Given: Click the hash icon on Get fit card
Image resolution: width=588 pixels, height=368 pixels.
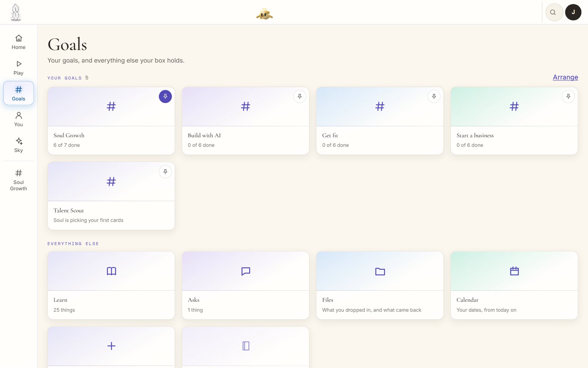Looking at the screenshot, I should pos(380,106).
